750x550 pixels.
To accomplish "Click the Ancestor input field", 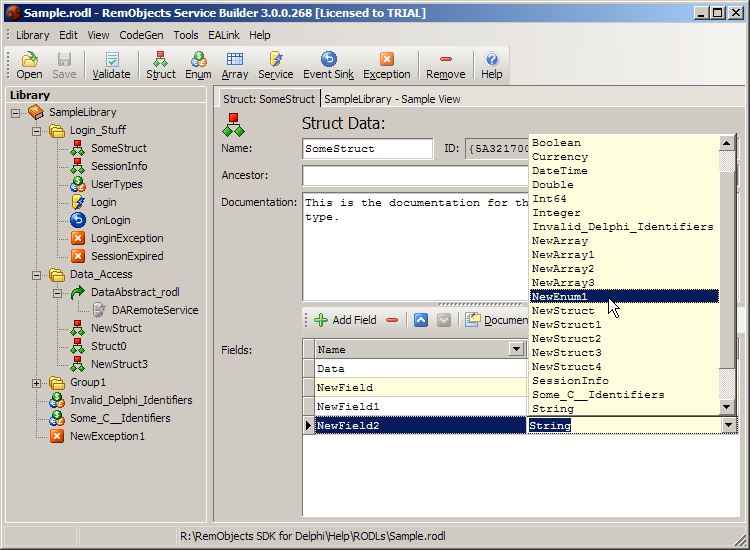I will [x=415, y=176].
